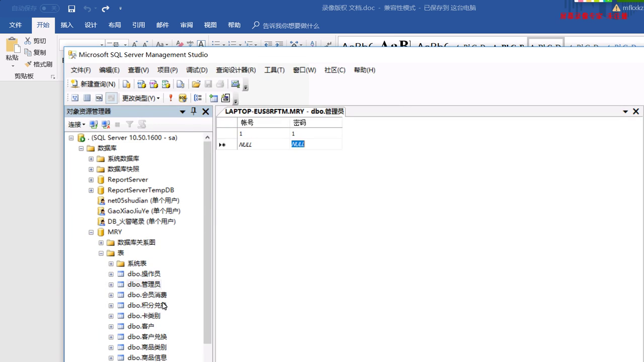Click 剪切 in Word clipboard group

tap(35, 41)
